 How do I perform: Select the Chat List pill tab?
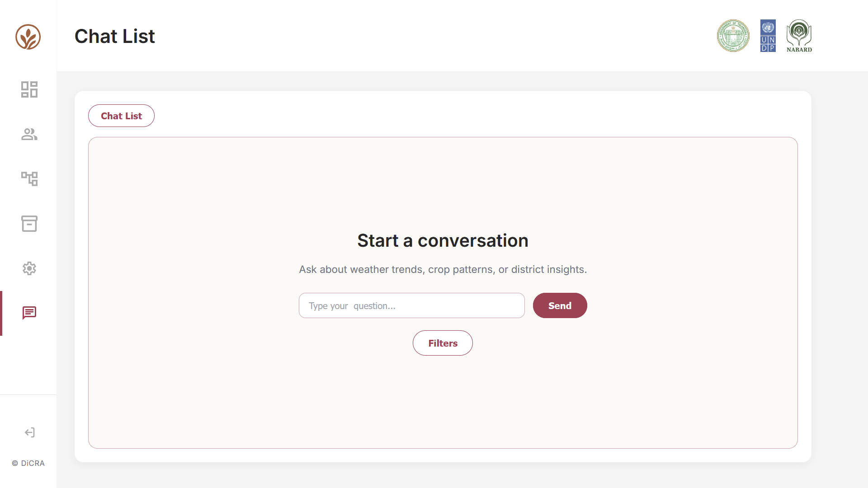click(x=121, y=116)
